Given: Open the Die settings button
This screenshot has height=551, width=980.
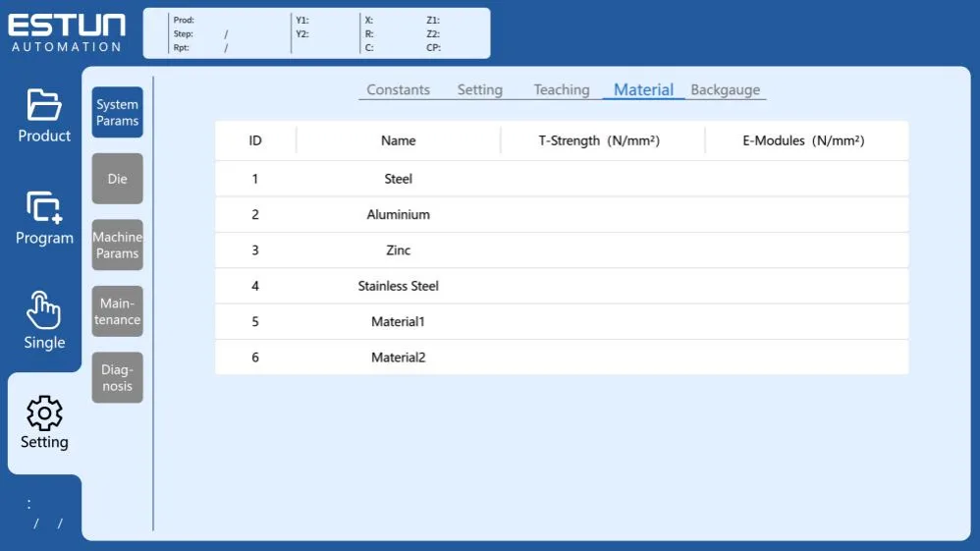Looking at the screenshot, I should (x=118, y=179).
